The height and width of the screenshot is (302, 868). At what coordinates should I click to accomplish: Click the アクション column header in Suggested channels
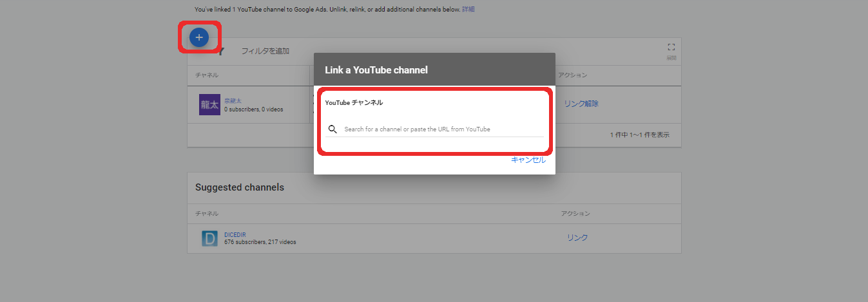(x=575, y=213)
